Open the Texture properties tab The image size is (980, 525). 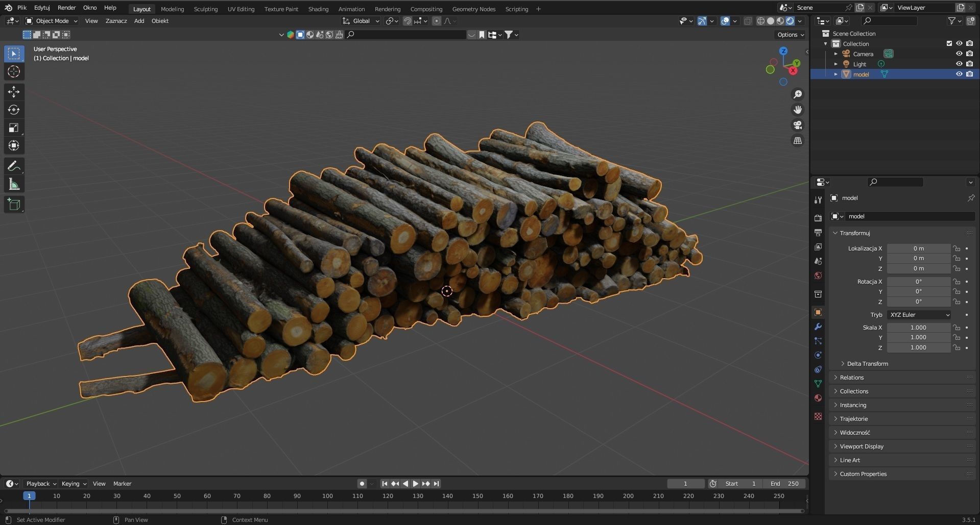pos(818,416)
